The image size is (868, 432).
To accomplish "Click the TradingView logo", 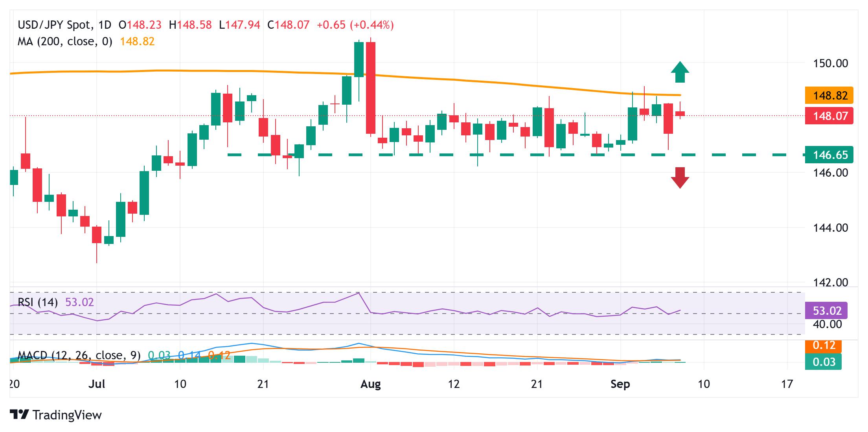I will pyautogui.click(x=55, y=415).
